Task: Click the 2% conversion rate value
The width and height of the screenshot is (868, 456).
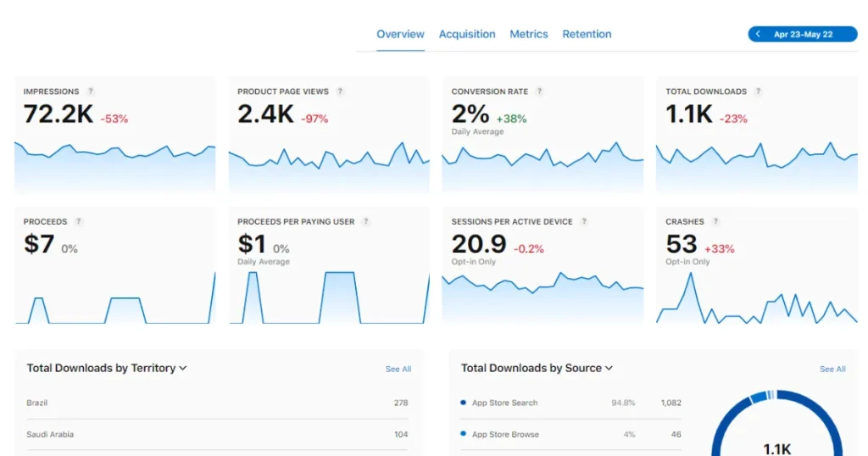Action: point(470,114)
